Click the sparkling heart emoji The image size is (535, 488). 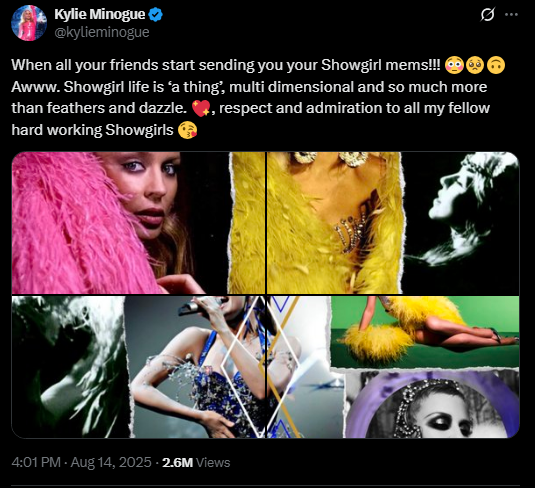[201, 109]
